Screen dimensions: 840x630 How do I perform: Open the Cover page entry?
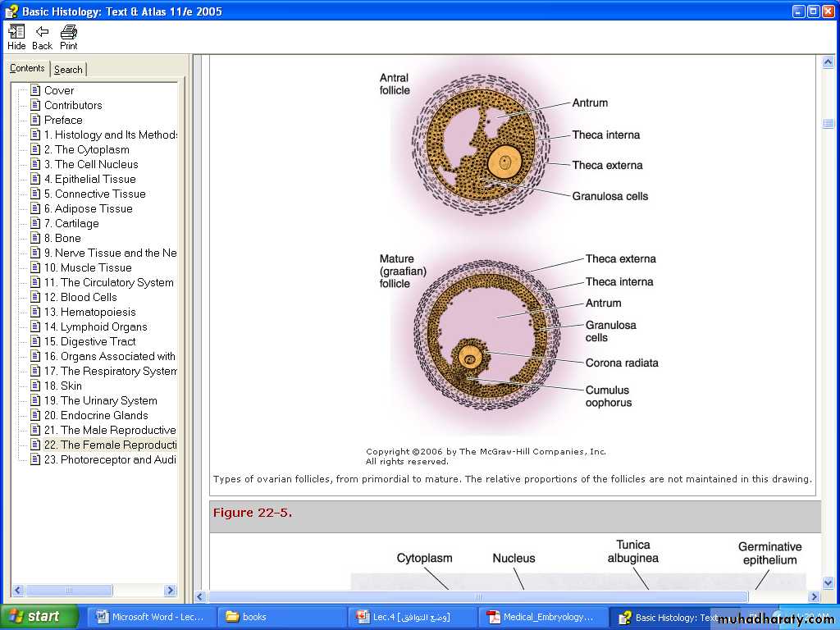pos(59,90)
